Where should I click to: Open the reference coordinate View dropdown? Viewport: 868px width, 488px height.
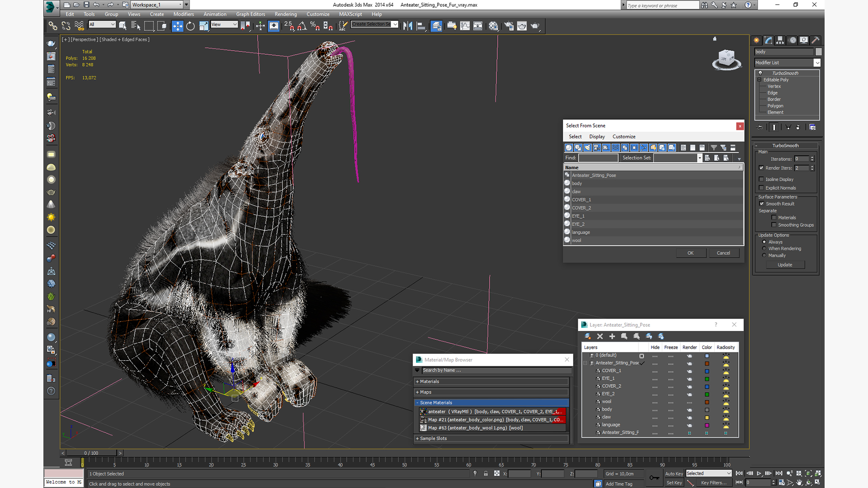tap(224, 24)
